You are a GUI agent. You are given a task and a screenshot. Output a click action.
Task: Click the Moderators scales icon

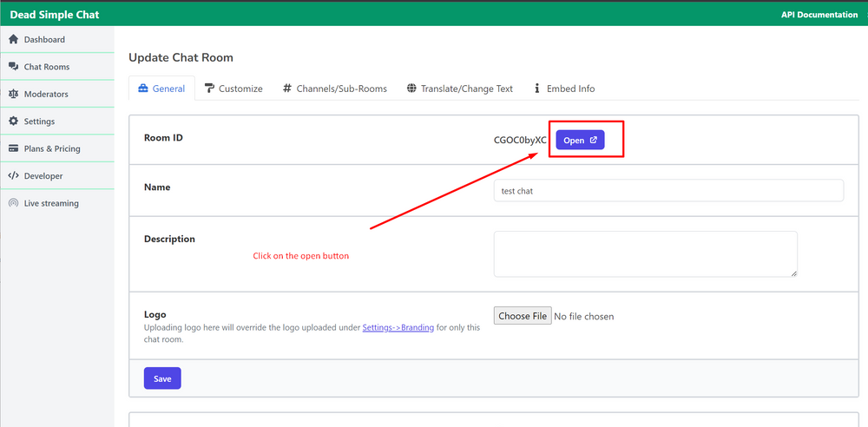click(x=13, y=94)
